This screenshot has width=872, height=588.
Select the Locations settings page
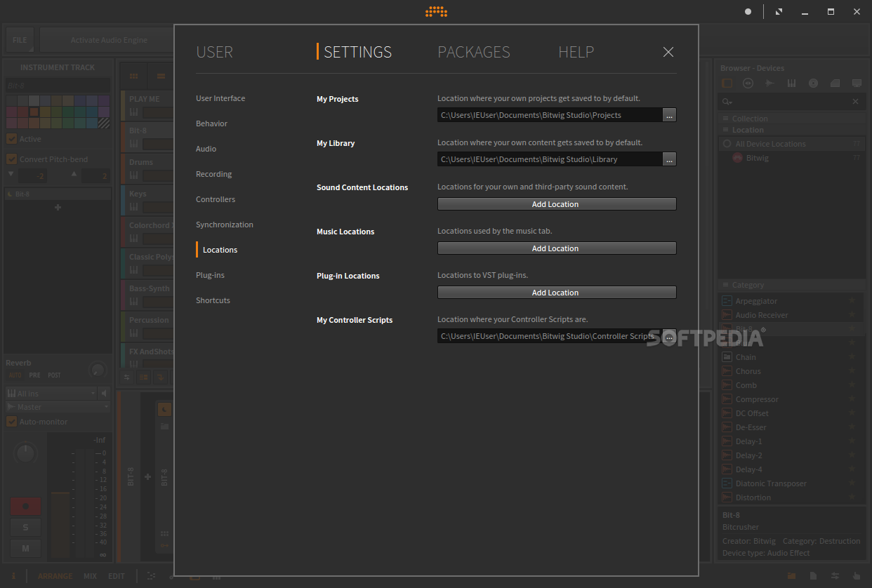220,250
